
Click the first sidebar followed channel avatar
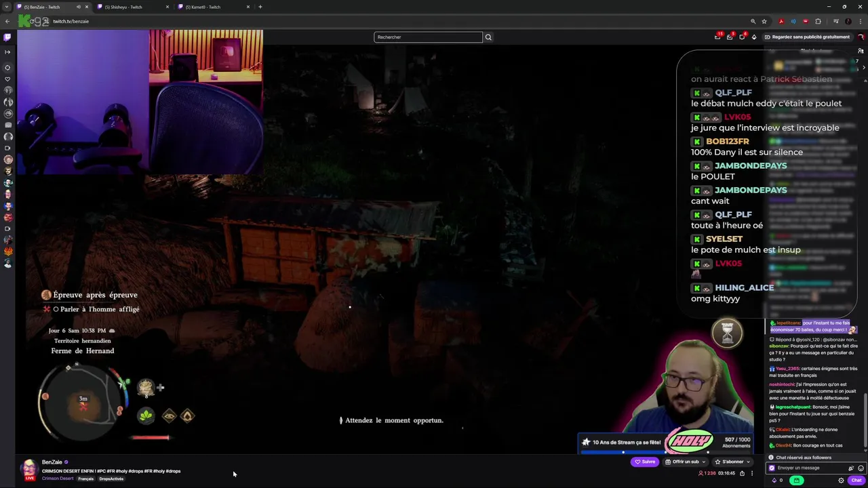tap(7, 89)
